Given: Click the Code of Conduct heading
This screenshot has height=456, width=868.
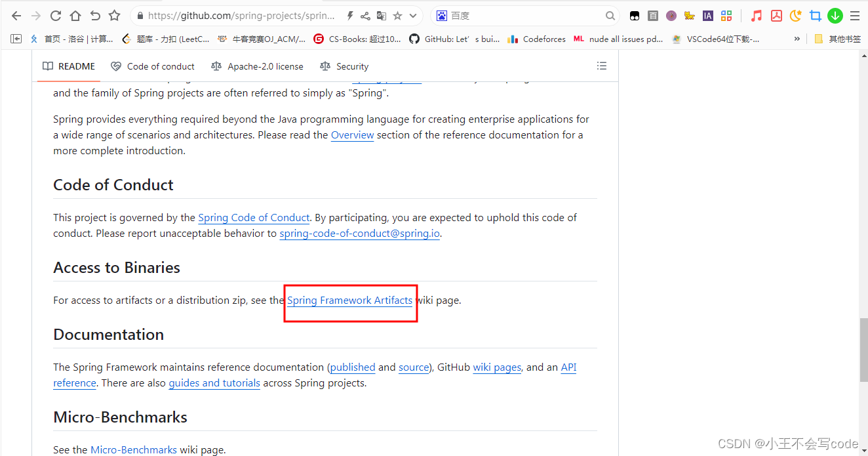Looking at the screenshot, I should click(x=113, y=185).
